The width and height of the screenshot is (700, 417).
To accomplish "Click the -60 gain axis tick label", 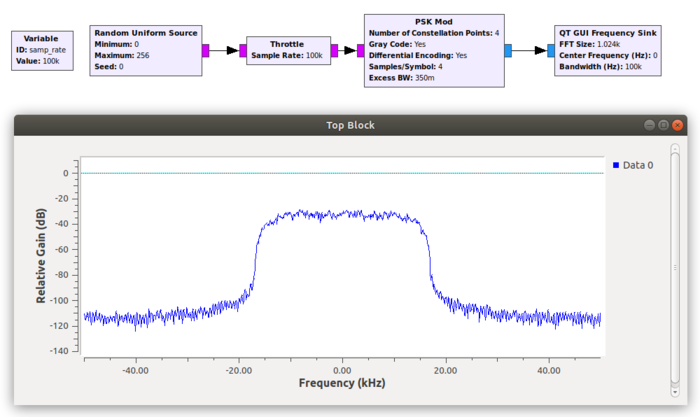I will click(x=61, y=250).
